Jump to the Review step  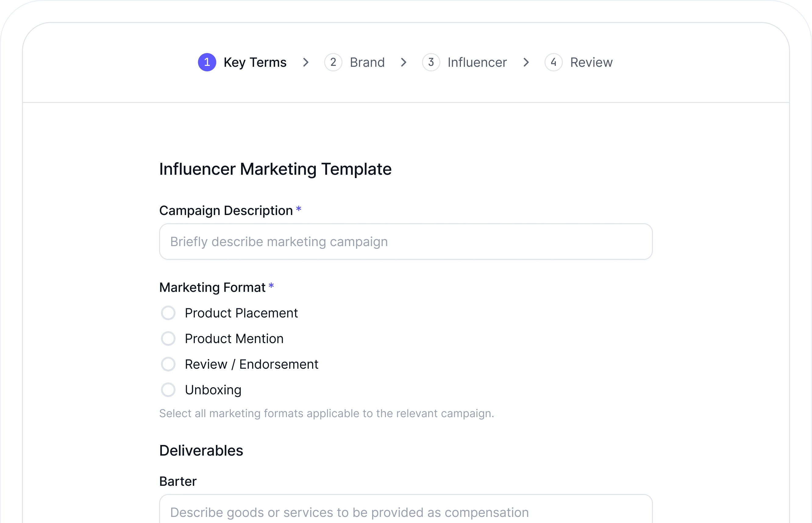(591, 63)
